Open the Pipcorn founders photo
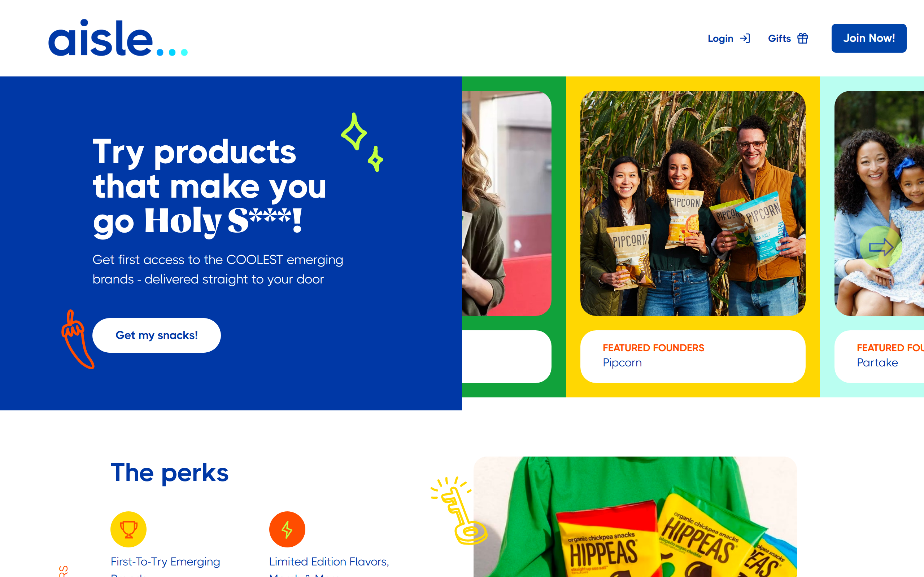Screen dimensions: 924x577 [693, 203]
